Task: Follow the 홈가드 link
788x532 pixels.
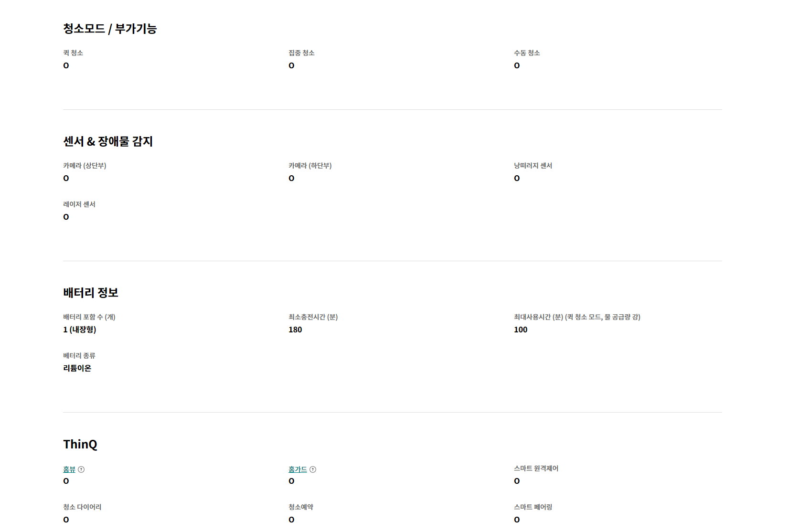Action: [298, 469]
